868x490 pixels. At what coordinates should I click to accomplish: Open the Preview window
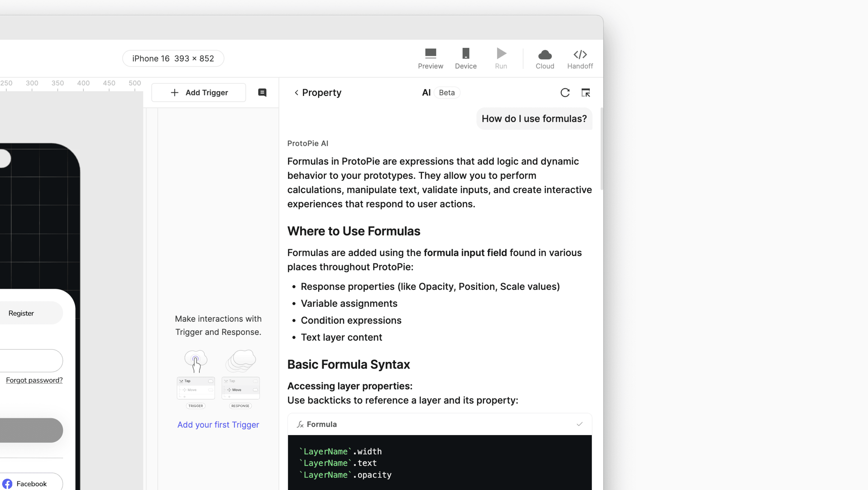tap(430, 58)
